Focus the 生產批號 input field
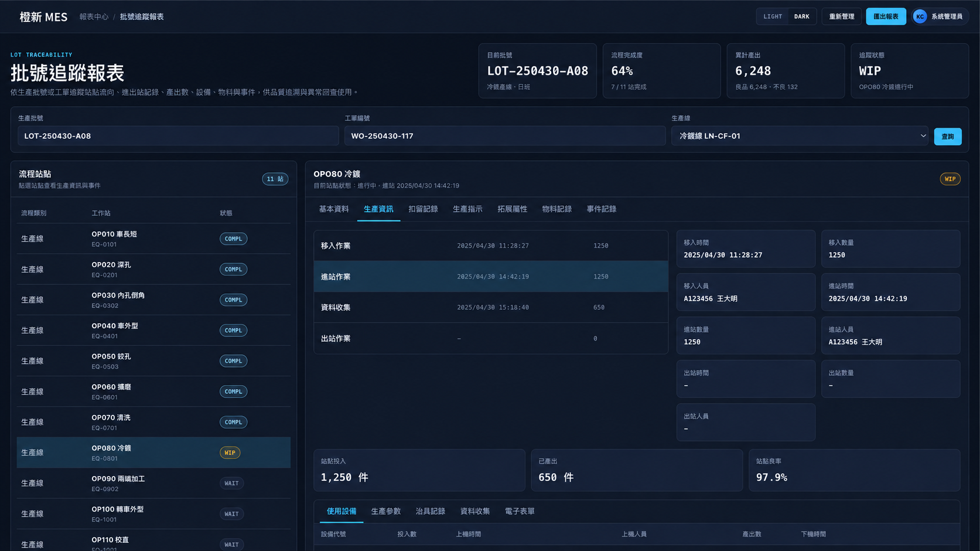 tap(178, 136)
